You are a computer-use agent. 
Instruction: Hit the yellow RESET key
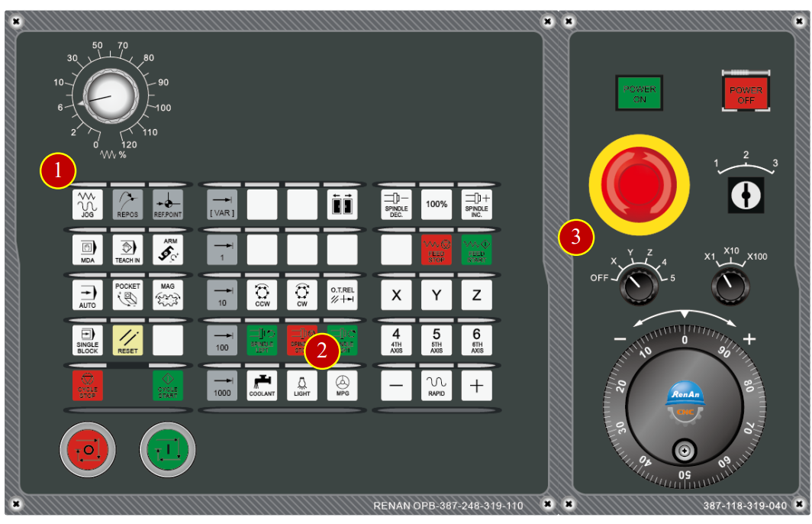[127, 340]
